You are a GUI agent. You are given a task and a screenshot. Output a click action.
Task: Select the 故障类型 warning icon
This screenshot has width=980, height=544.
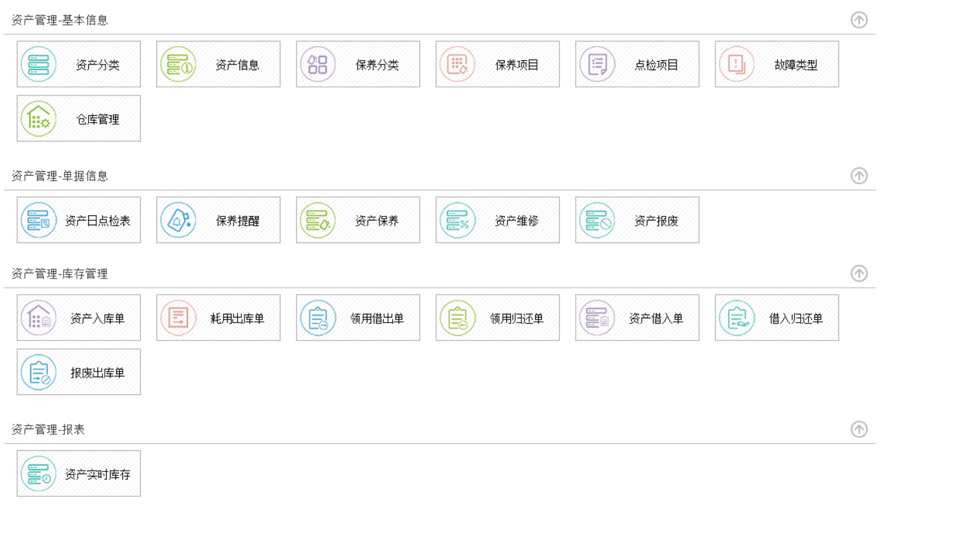coord(737,65)
